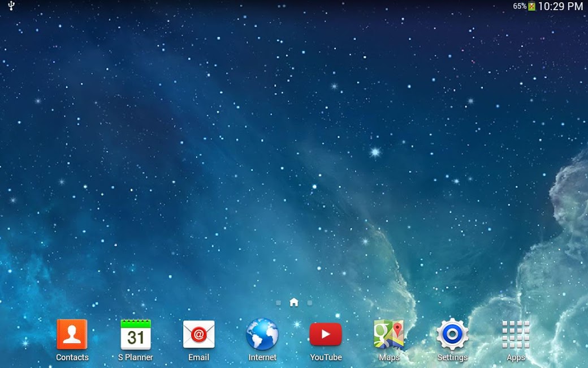
Task: Open the Settings gear icon
Action: pos(452,334)
